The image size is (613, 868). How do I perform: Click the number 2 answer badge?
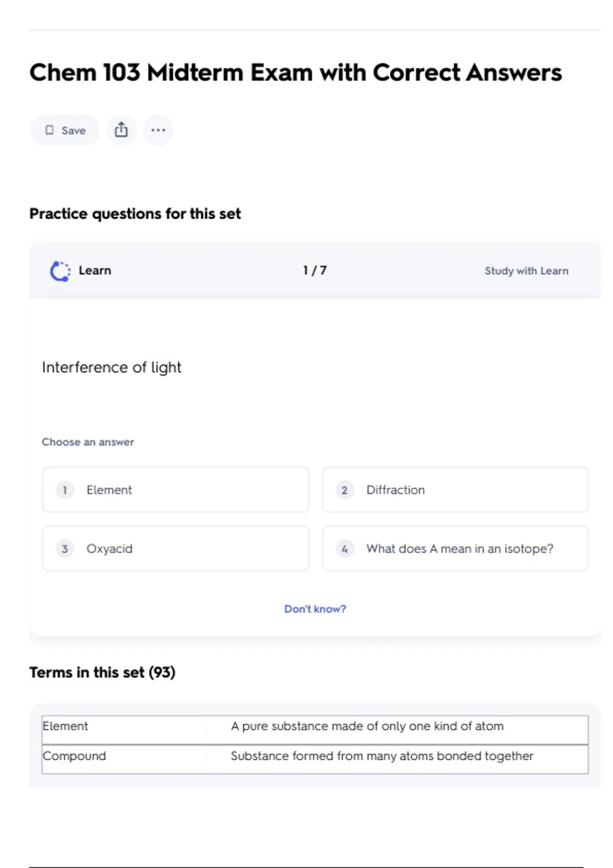(344, 490)
